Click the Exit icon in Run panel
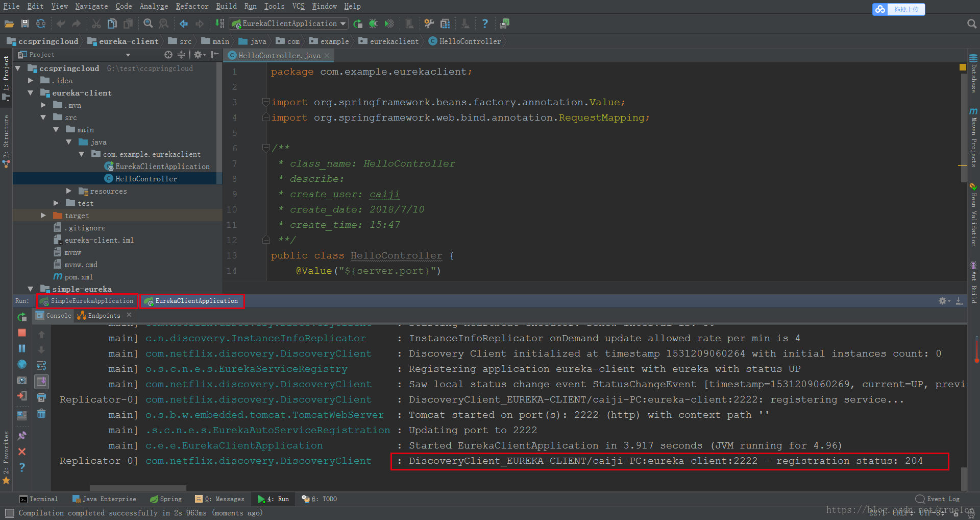The image size is (980, 520). [22, 396]
